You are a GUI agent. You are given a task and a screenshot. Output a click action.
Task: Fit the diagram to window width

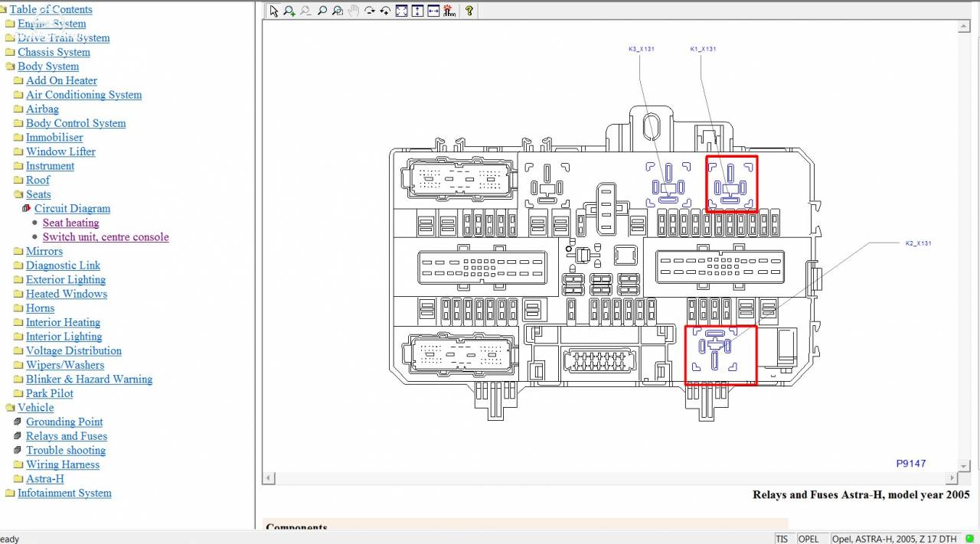[433, 11]
